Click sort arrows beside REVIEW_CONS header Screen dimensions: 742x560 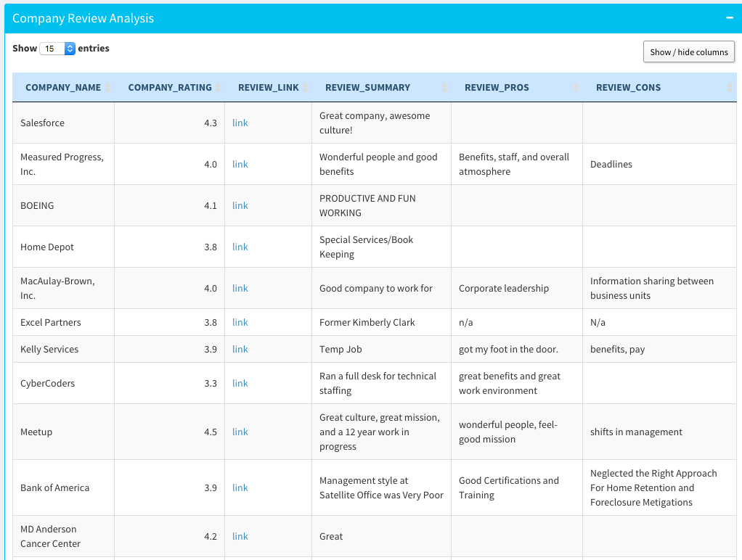click(730, 88)
